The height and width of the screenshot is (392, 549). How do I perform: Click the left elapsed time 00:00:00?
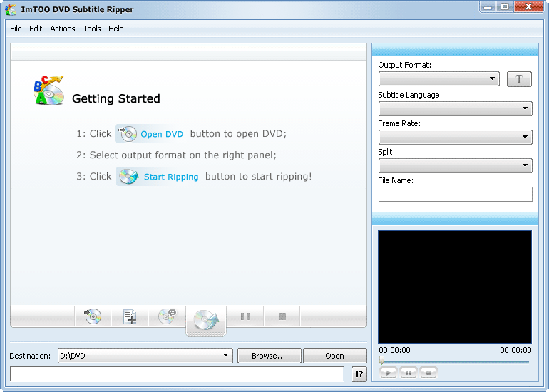394,350
